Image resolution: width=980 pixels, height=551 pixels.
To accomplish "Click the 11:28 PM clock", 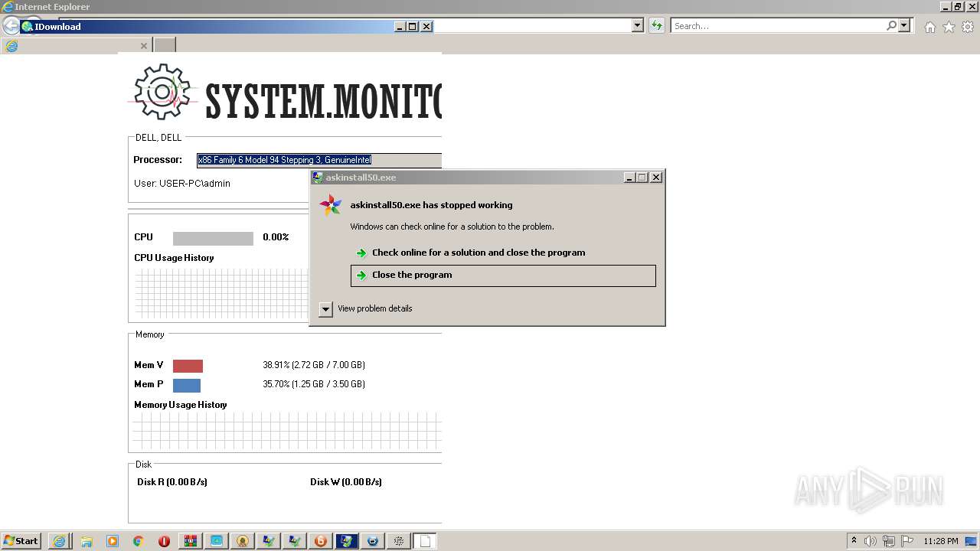I will pyautogui.click(x=941, y=541).
